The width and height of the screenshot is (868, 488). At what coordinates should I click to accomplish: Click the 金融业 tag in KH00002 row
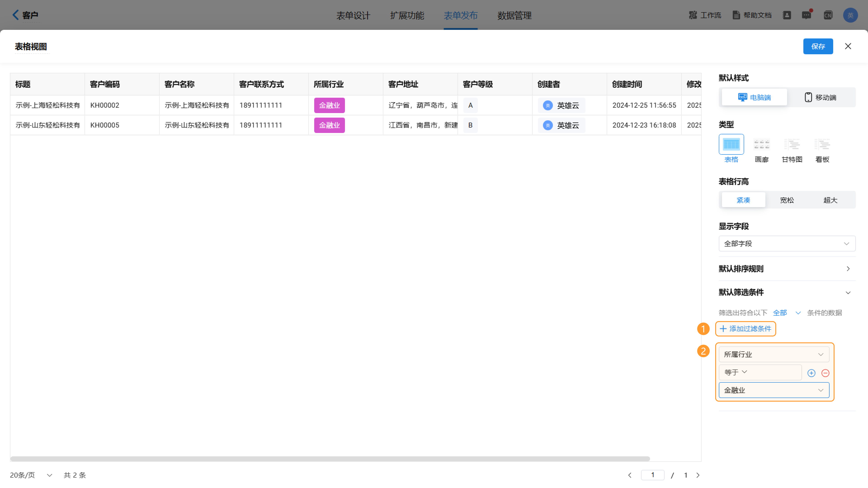pyautogui.click(x=329, y=105)
